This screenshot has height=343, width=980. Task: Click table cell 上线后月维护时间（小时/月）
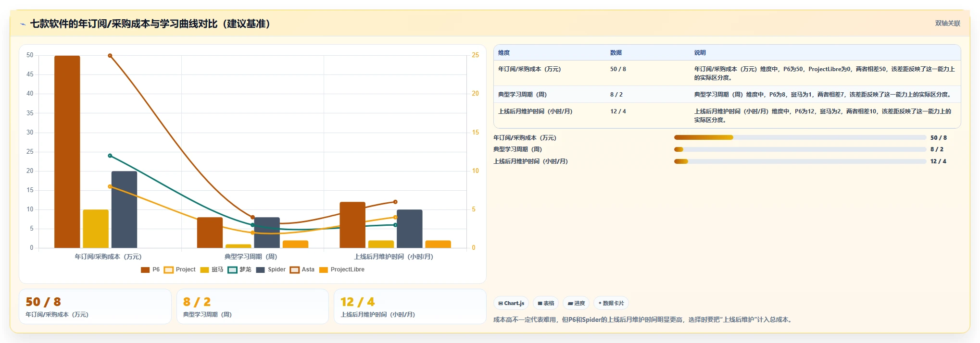(535, 111)
